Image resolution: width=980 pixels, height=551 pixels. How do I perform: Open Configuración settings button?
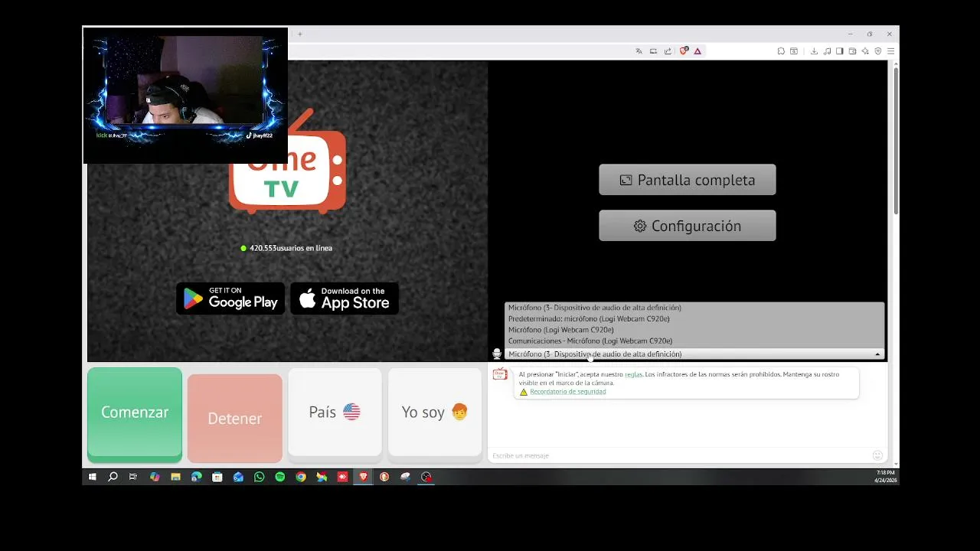click(688, 226)
